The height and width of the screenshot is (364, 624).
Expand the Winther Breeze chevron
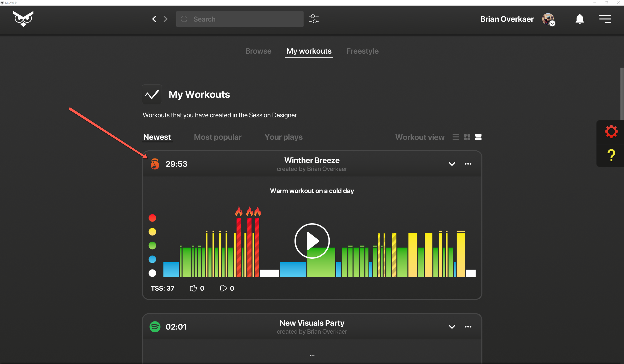point(452,164)
